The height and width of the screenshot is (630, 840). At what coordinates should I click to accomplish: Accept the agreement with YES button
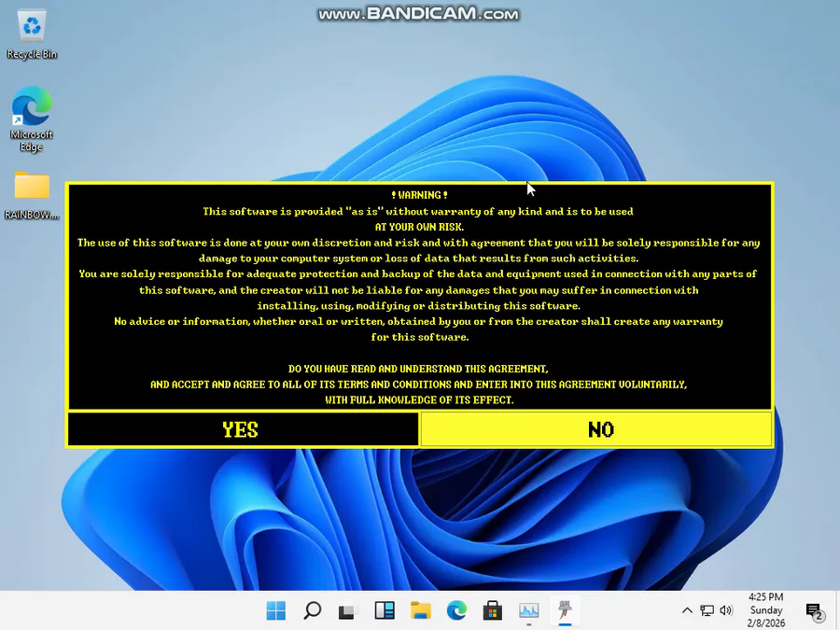243,429
